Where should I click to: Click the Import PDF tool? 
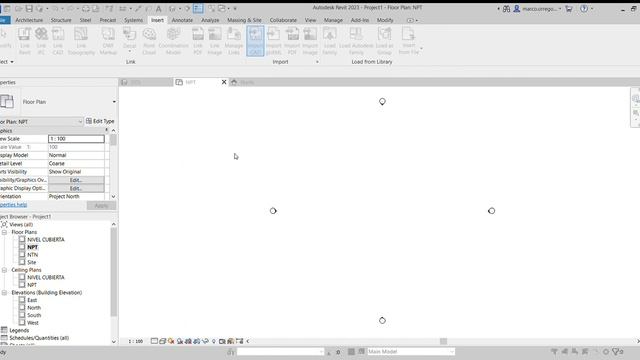coord(292,41)
